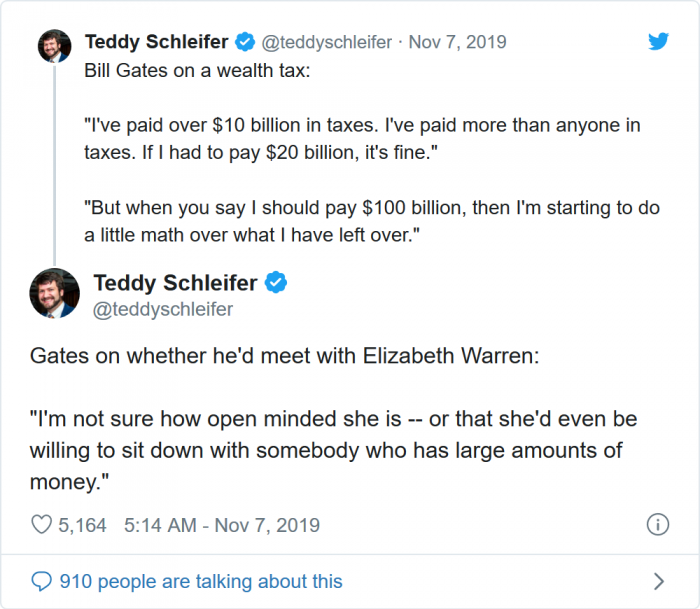Click the blue speech bubble reply icon
Image resolution: width=700 pixels, height=609 pixels.
coord(41,581)
